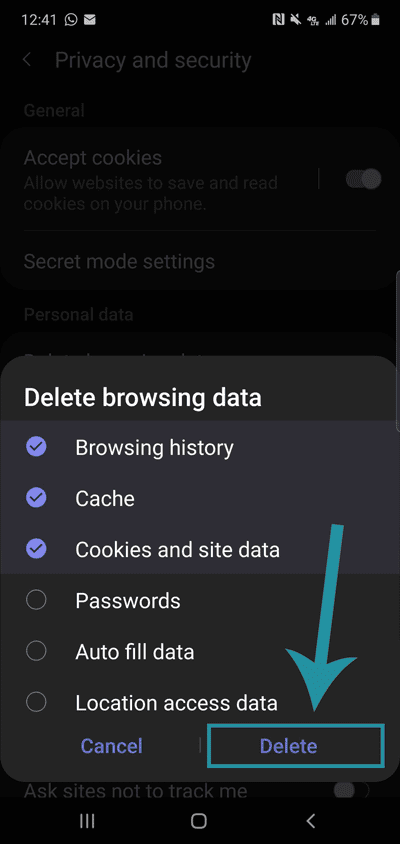Image resolution: width=400 pixels, height=844 pixels.
Task: Open the recent apps navigation button
Action: pos(87,820)
